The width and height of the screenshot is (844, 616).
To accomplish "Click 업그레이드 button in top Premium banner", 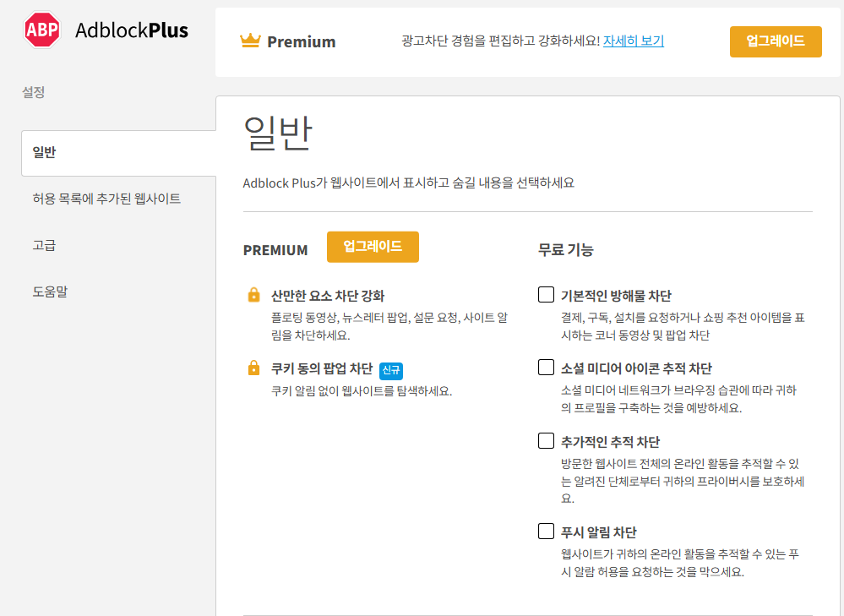I will point(776,41).
